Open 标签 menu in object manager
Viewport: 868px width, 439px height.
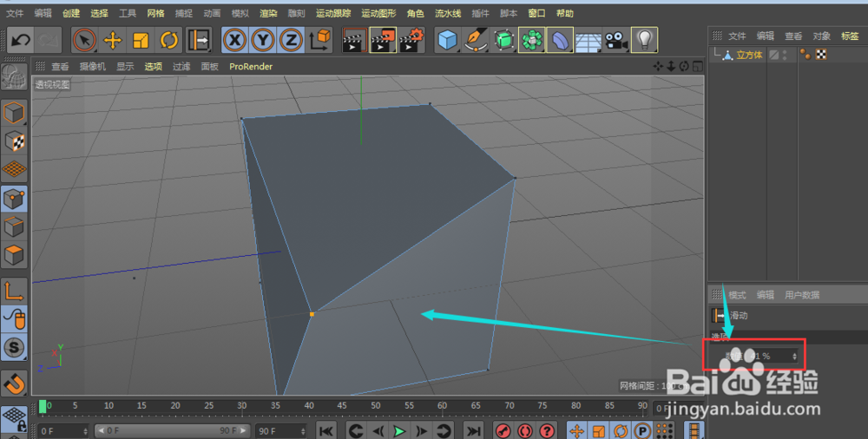pyautogui.click(x=850, y=36)
